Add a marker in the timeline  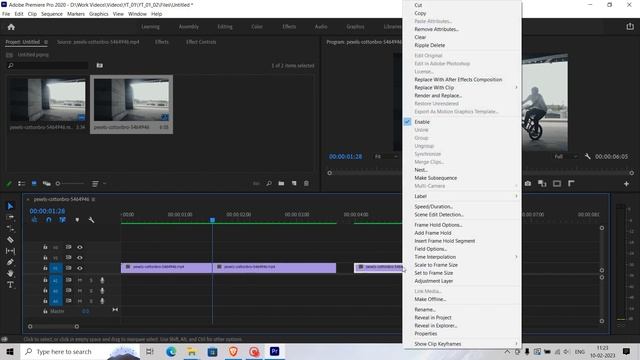point(77,220)
